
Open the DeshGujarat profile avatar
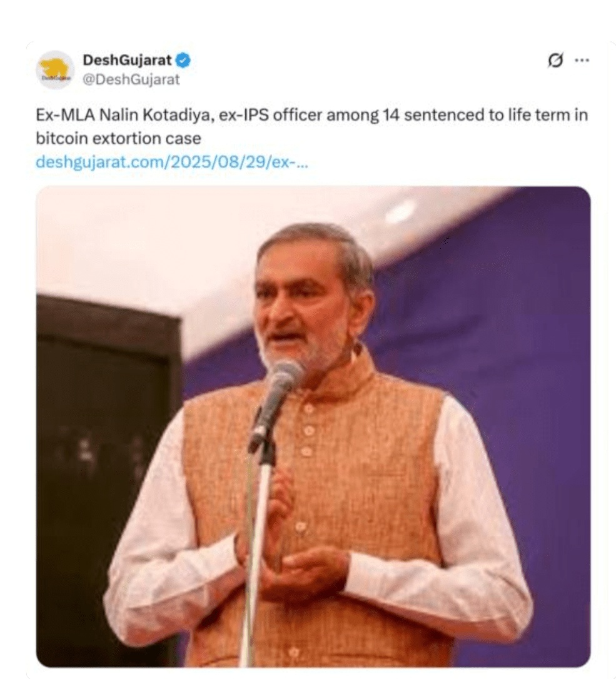[55, 70]
